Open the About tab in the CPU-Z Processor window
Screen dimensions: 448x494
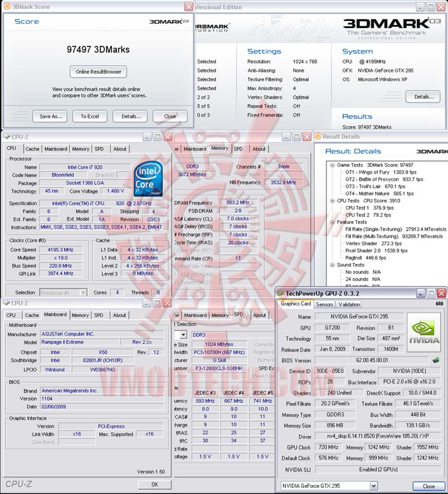click(120, 149)
